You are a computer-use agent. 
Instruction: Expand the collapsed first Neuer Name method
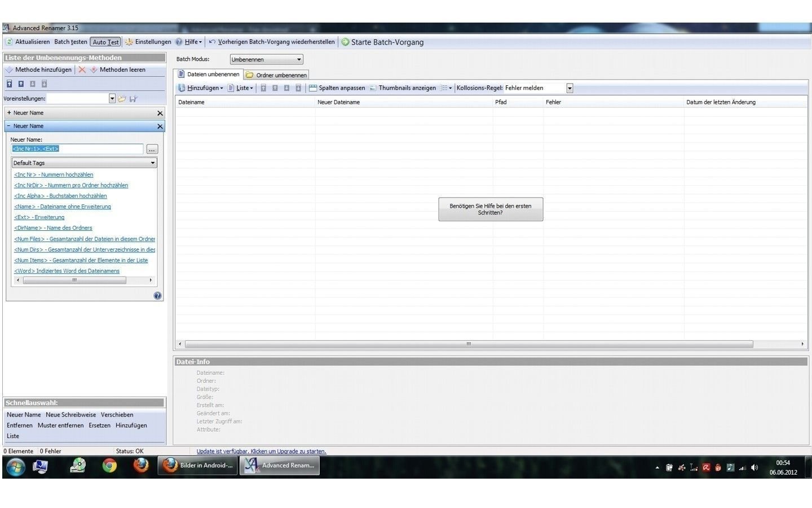click(x=9, y=113)
